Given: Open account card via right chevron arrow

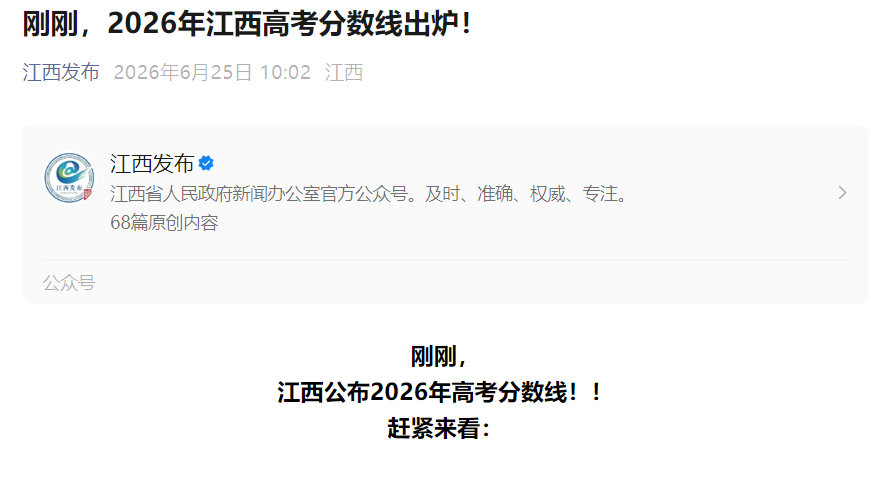Looking at the screenshot, I should click(x=843, y=193).
